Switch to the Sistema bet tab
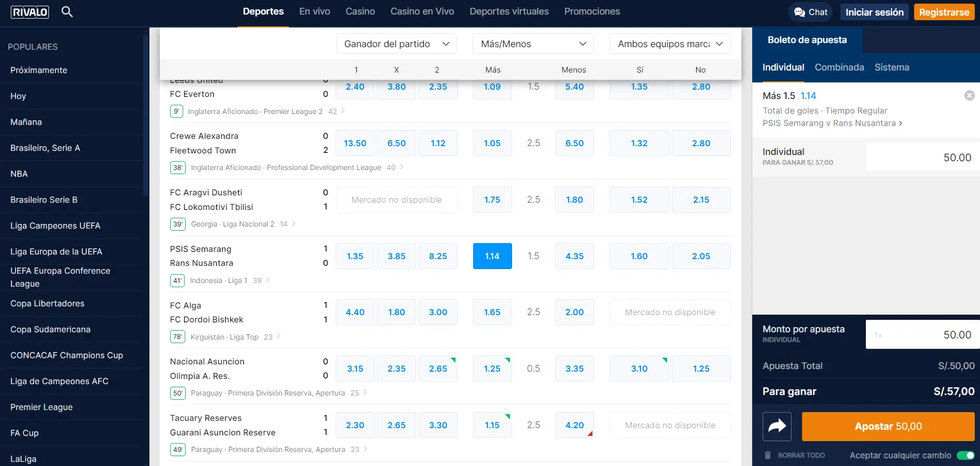Screen dimensions: 980x466 (x=891, y=67)
